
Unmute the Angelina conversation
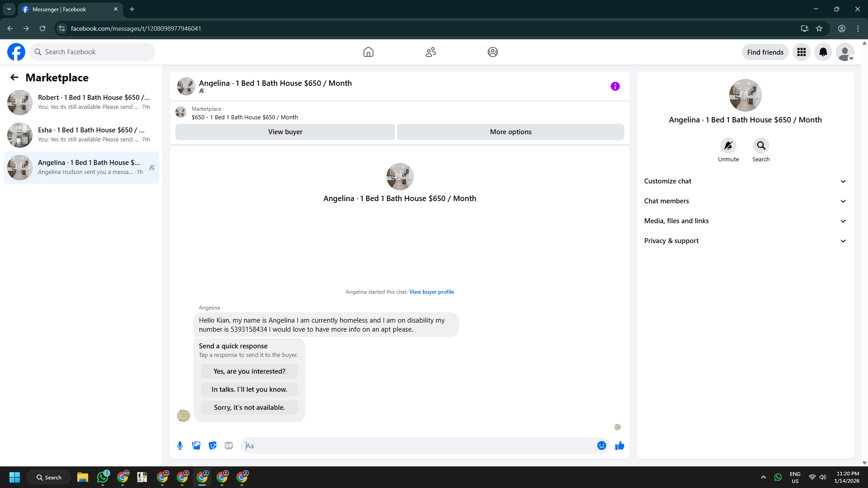tap(728, 145)
